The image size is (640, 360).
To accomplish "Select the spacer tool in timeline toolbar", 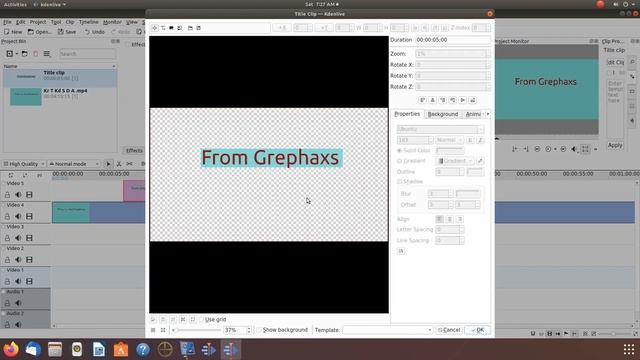I will coord(129,164).
